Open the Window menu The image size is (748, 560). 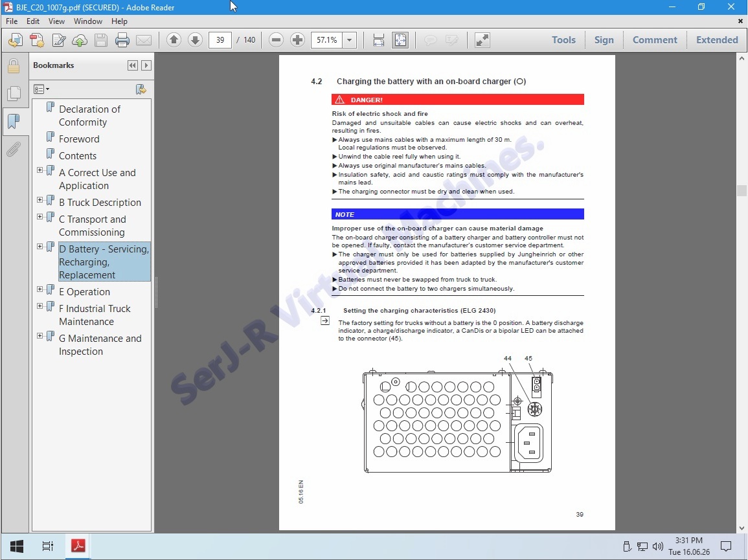click(x=88, y=21)
